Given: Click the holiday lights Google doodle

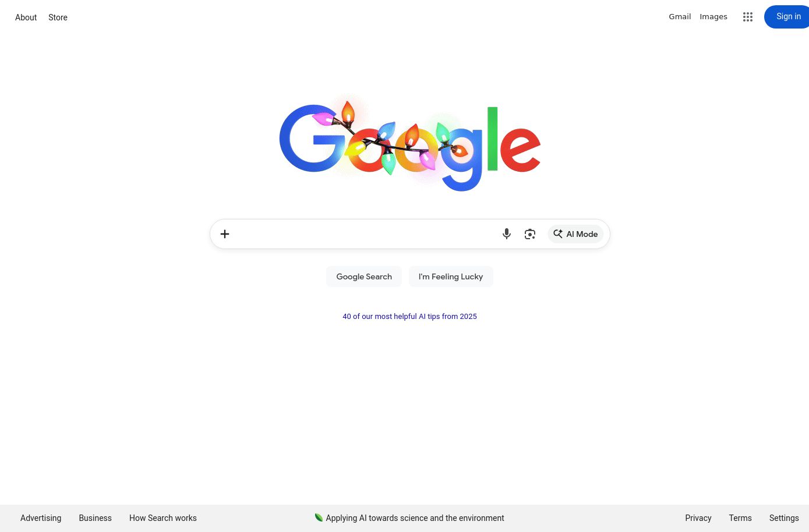Looking at the screenshot, I should click(x=410, y=145).
